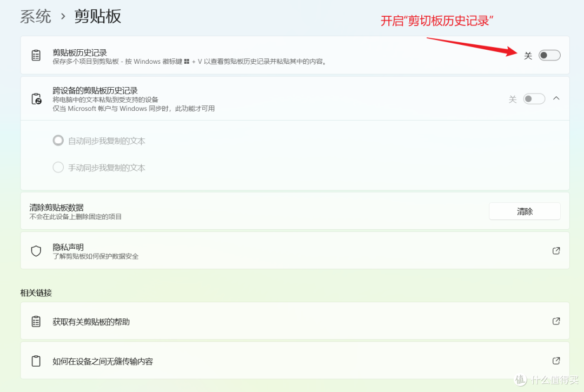The height and width of the screenshot is (392, 584).
Task: Click the breadcrumb chevron separator after 系统
Action: (x=63, y=16)
